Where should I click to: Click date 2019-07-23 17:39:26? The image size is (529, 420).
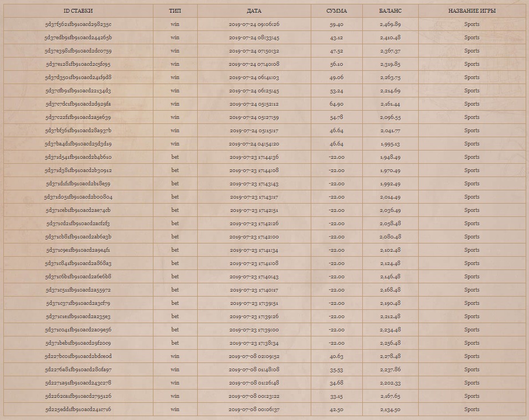point(254,317)
